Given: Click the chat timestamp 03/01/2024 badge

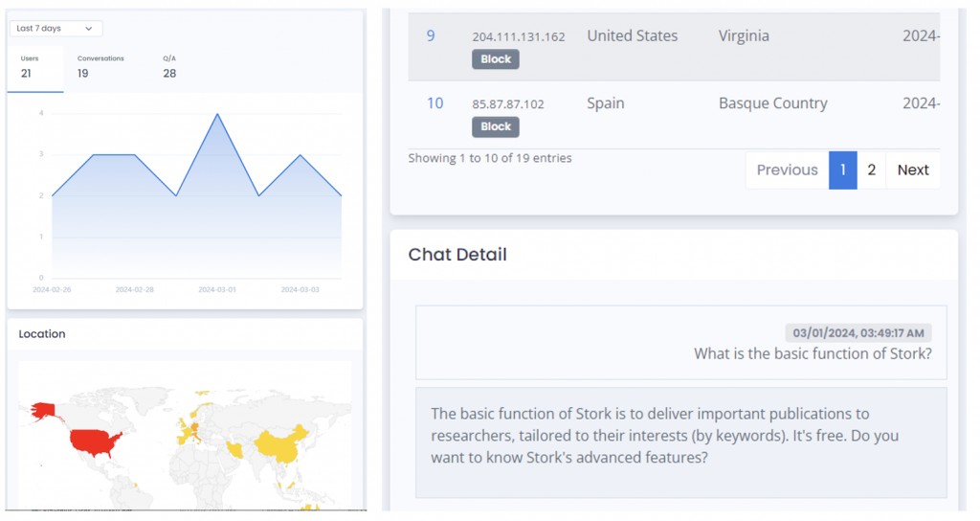Looking at the screenshot, I should 858,333.
